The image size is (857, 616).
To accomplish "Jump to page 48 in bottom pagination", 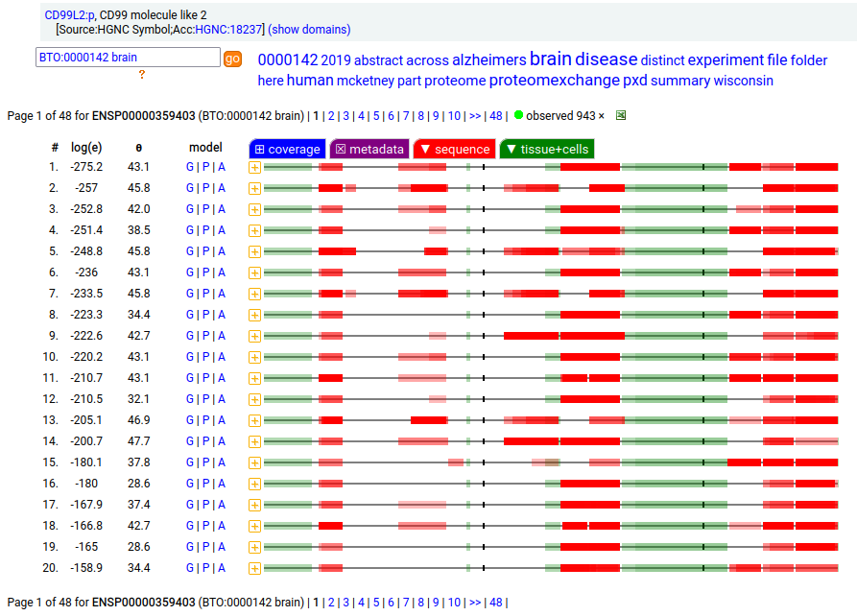I will tap(496, 603).
